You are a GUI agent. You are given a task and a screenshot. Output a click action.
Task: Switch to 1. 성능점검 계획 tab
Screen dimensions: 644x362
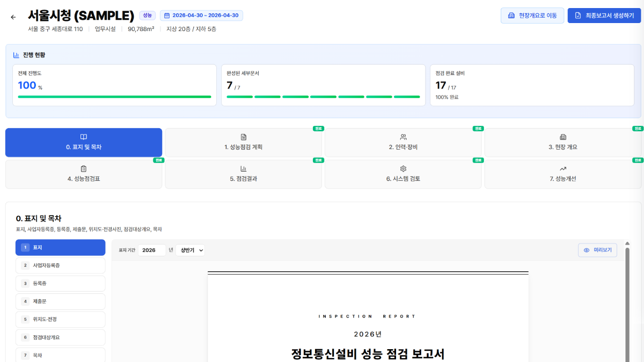(x=244, y=143)
